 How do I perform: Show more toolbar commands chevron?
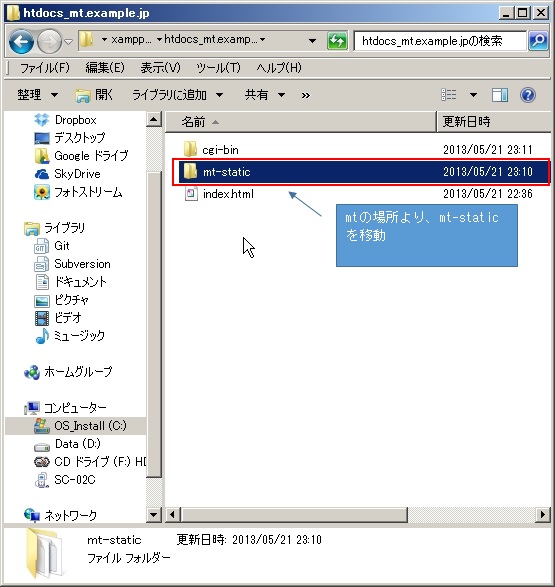[306, 95]
